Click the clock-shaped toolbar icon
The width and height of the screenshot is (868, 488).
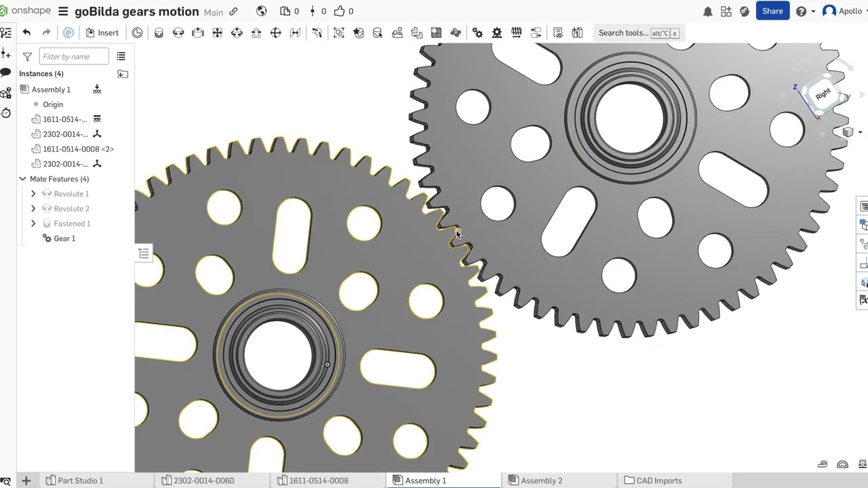point(137,33)
